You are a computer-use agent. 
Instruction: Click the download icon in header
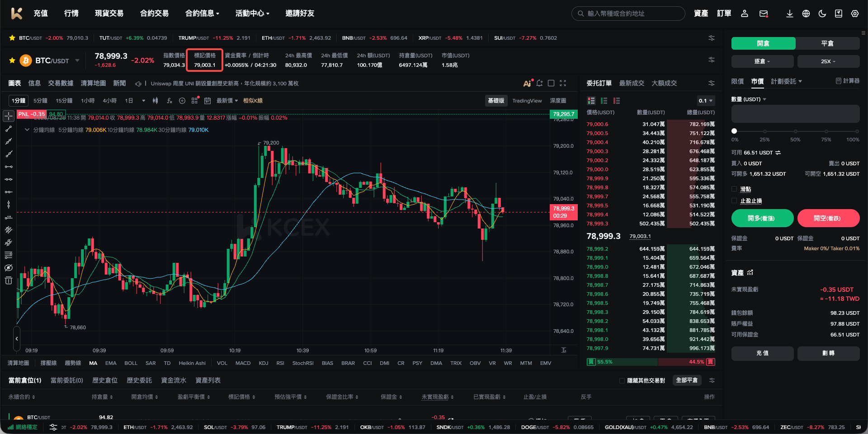click(790, 14)
